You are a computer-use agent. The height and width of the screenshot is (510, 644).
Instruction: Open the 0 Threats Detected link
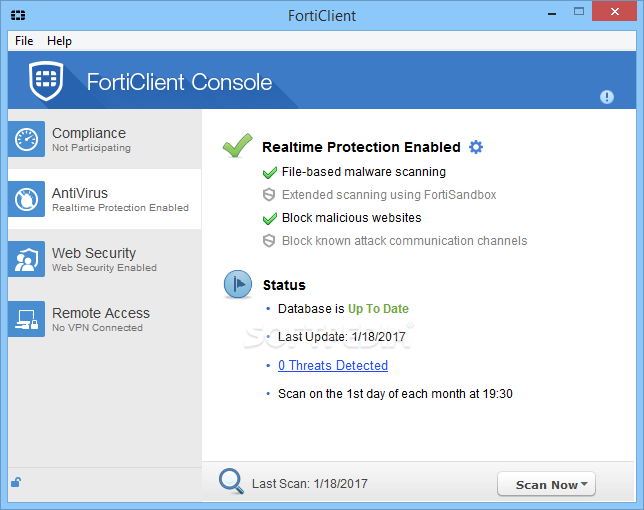coord(333,365)
